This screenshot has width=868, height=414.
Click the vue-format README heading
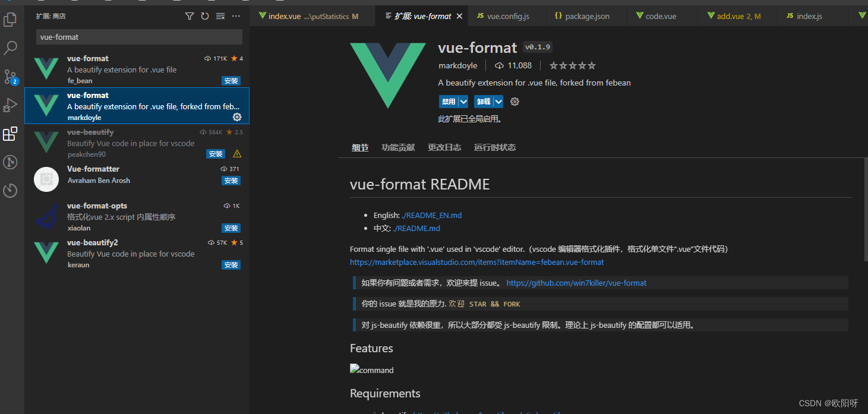coord(420,184)
